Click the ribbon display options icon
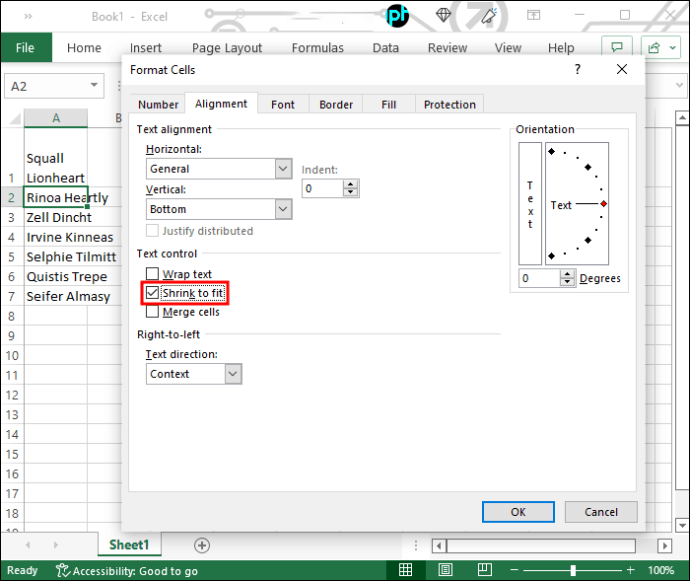 533,16
